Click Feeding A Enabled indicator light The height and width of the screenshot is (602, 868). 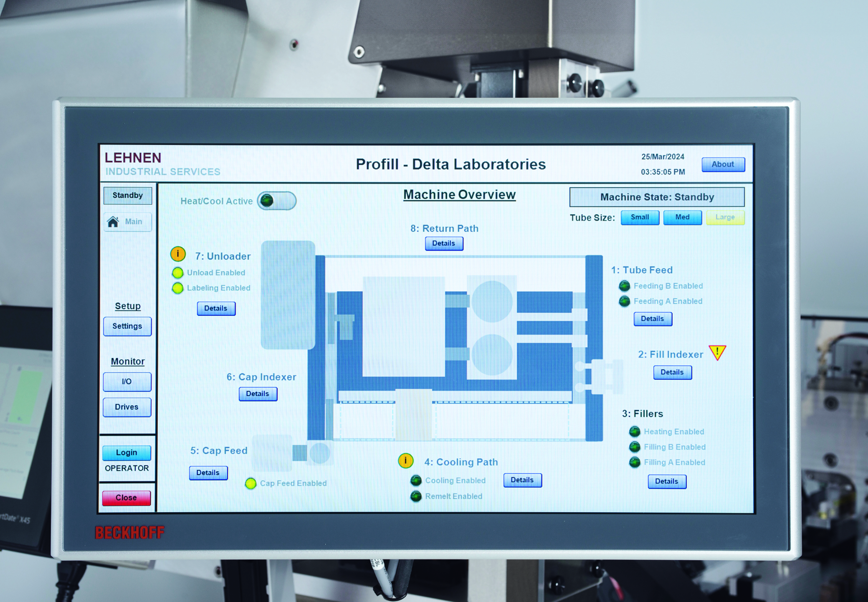(624, 301)
